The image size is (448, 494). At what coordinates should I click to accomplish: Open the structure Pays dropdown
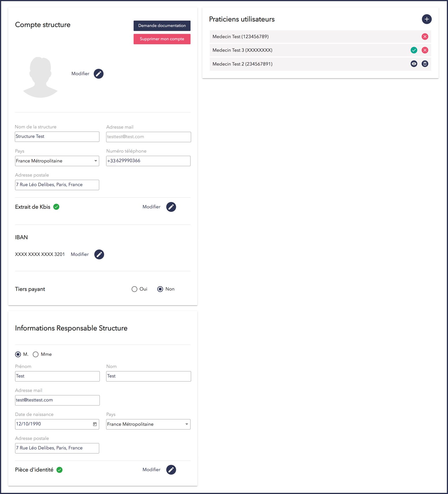point(57,161)
